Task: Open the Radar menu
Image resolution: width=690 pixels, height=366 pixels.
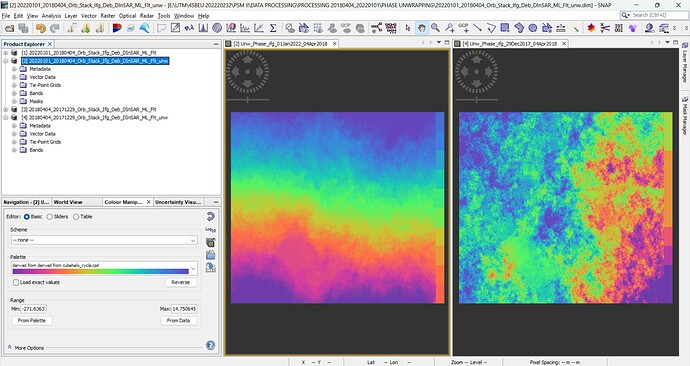Action: coord(147,16)
